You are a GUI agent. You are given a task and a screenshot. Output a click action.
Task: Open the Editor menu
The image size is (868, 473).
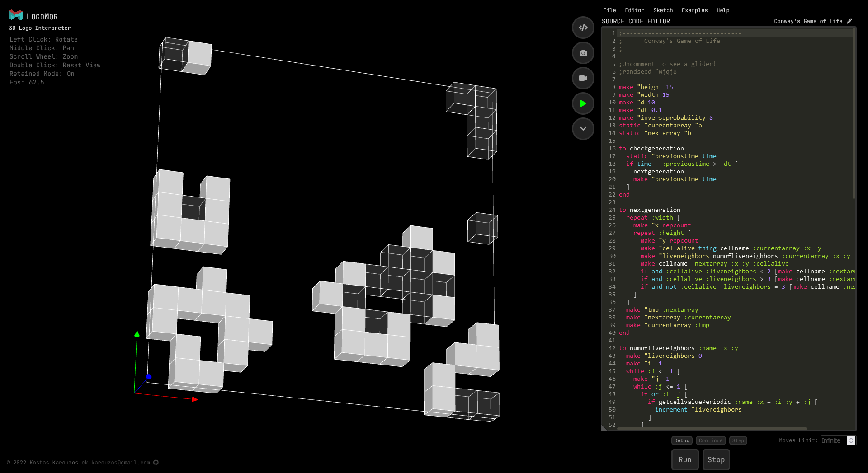tap(634, 10)
